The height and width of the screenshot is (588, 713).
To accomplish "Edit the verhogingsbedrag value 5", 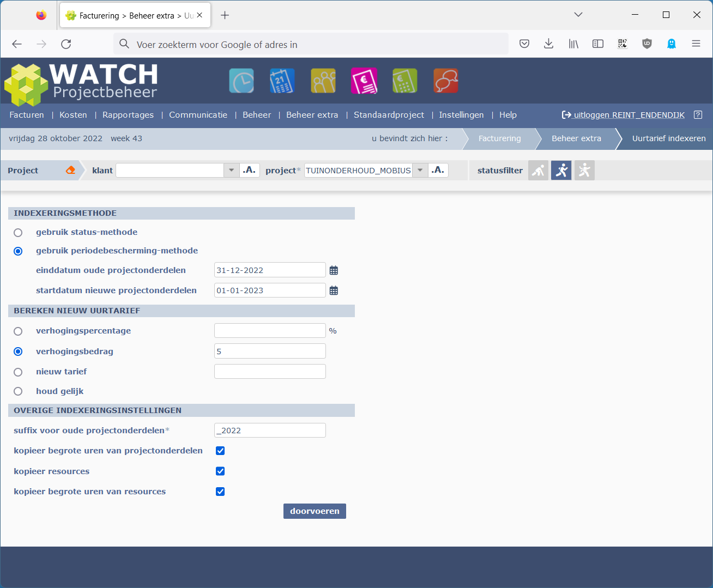I will tap(270, 351).
